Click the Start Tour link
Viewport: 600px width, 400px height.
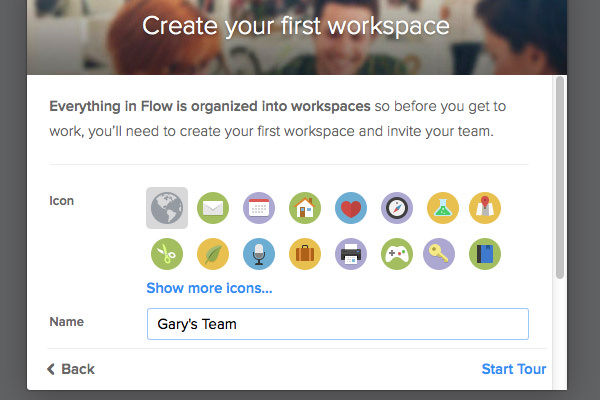514,369
